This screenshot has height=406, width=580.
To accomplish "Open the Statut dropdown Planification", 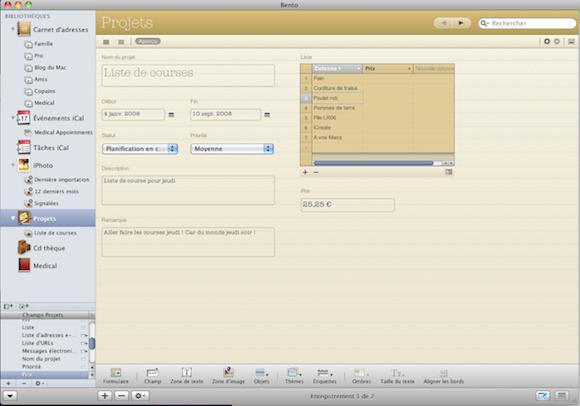I will coord(140,149).
